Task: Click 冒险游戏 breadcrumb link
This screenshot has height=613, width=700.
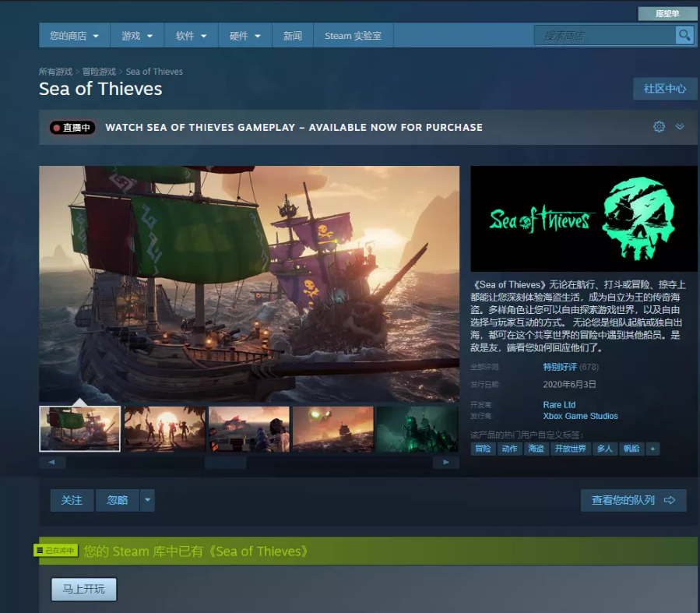Action: tap(99, 72)
